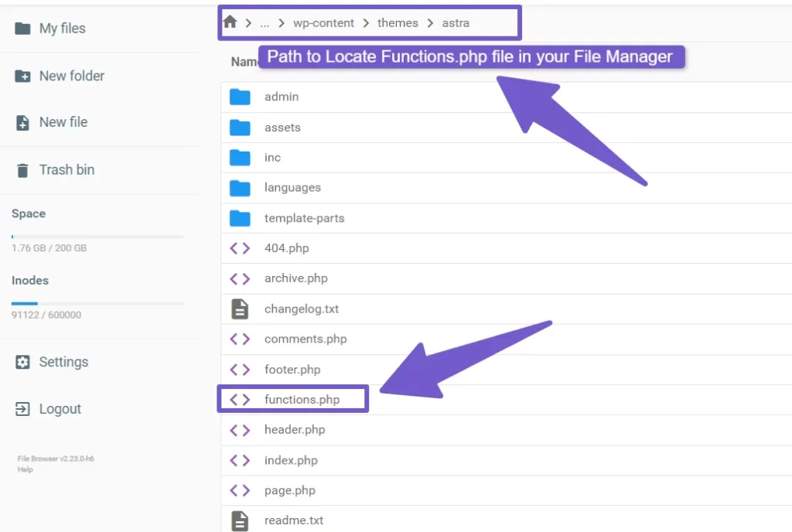The image size is (792, 532).
Task: Go to the wp-content breadcrumb
Action: point(323,23)
